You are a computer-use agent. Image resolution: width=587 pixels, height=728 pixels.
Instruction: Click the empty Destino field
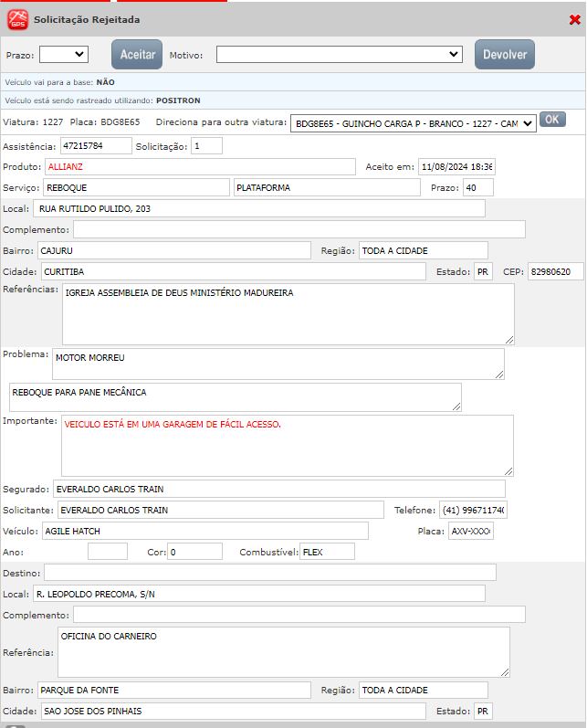(270, 573)
